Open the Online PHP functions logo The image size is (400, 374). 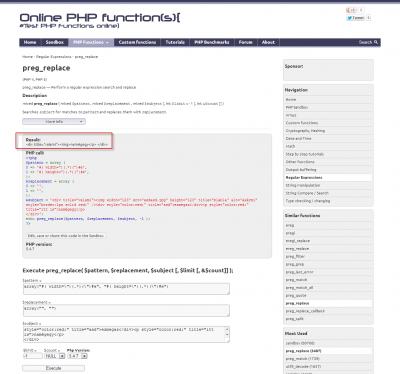click(100, 20)
